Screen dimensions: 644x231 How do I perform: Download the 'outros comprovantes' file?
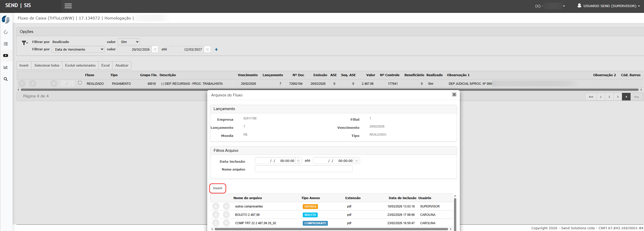216,206
